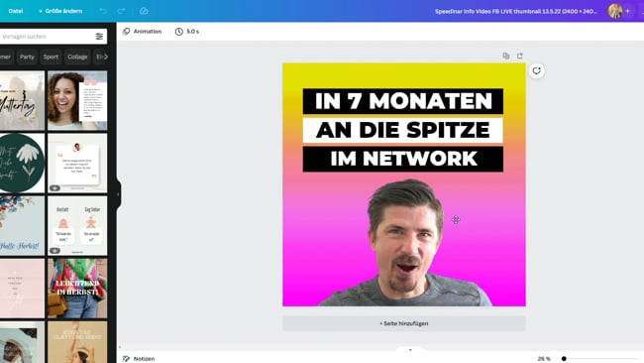Click the redo arrow icon
The height and width of the screenshot is (363, 644).
[x=121, y=11]
